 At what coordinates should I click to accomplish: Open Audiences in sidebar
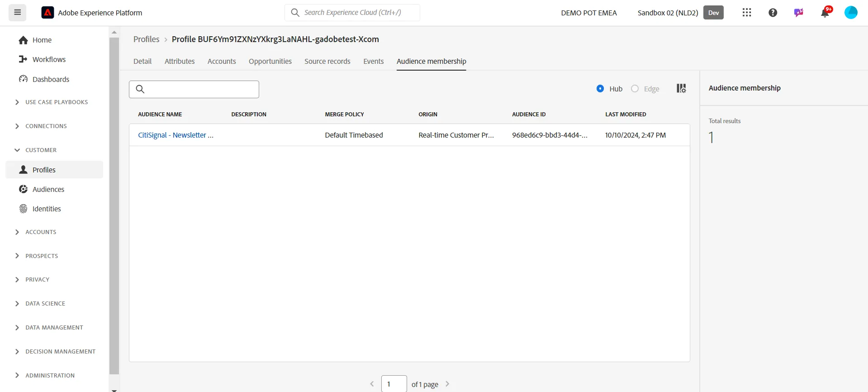pyautogui.click(x=42, y=189)
